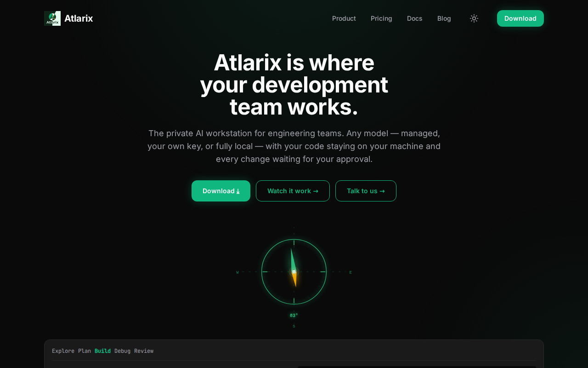The height and width of the screenshot is (368, 588).
Task: Open the Docs nav link
Action: pyautogui.click(x=414, y=18)
